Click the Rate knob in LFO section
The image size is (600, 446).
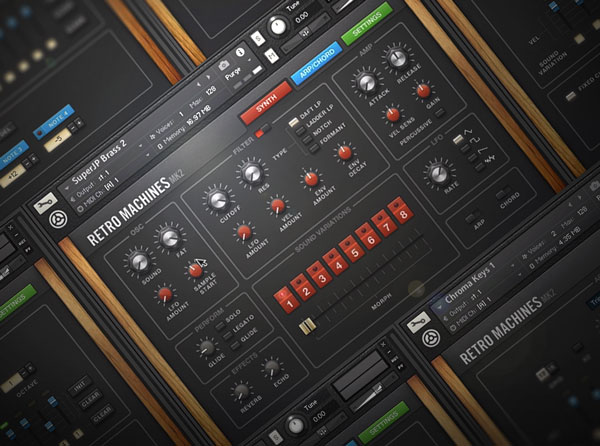coord(437,173)
